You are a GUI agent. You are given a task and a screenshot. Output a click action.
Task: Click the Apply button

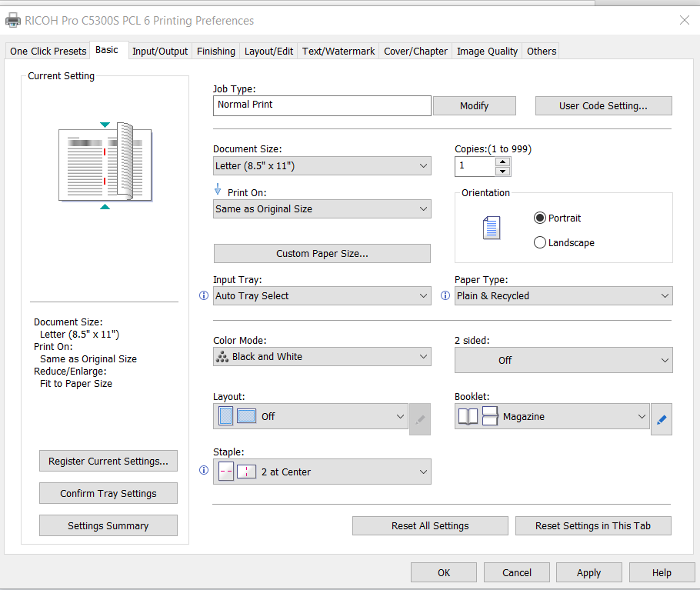point(588,572)
